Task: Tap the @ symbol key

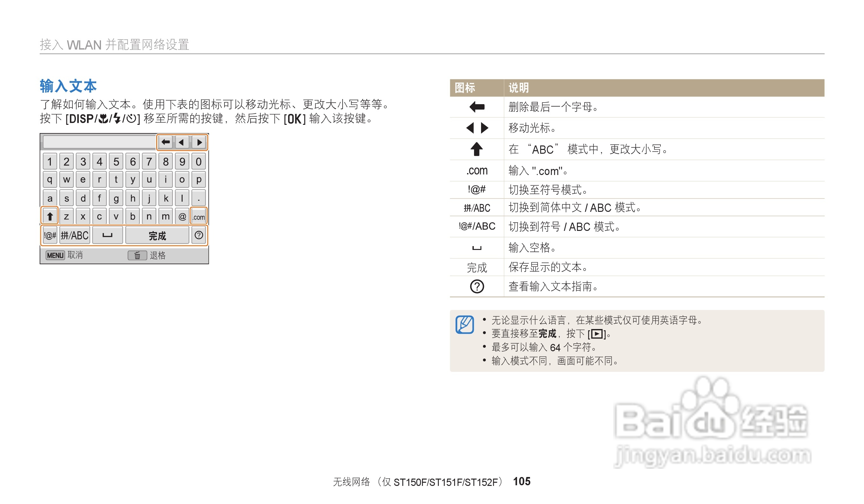Action: click(182, 217)
